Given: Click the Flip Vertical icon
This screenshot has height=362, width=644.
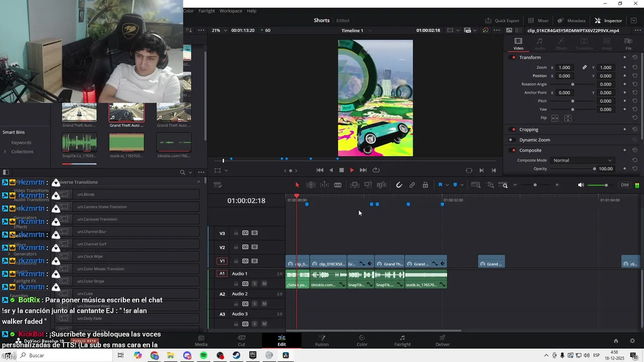Looking at the screenshot, I should (568, 118).
